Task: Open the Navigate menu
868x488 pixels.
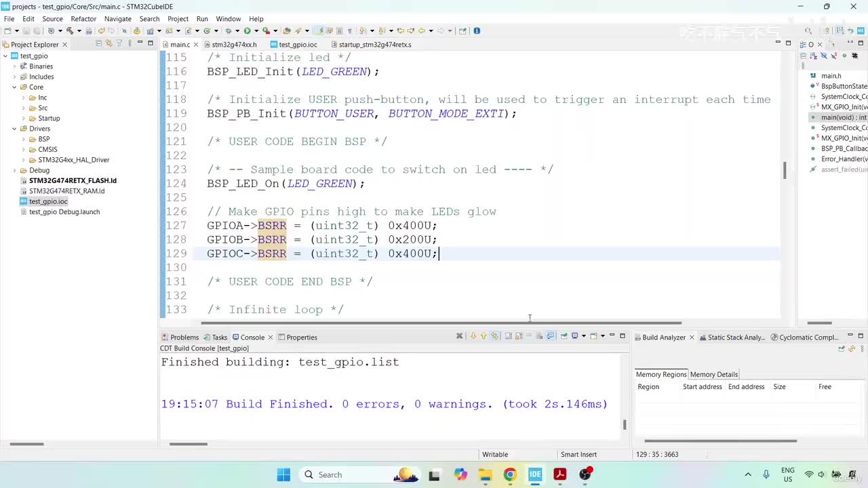Action: (118, 19)
